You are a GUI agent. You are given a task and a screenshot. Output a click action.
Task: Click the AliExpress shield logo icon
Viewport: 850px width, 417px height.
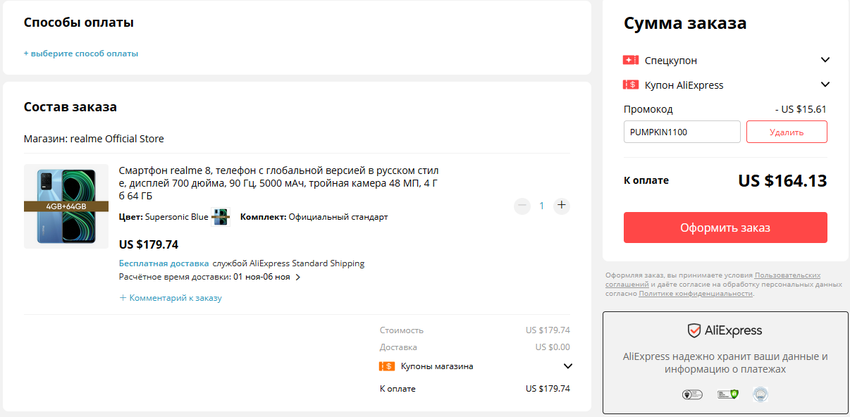pyautogui.click(x=693, y=331)
